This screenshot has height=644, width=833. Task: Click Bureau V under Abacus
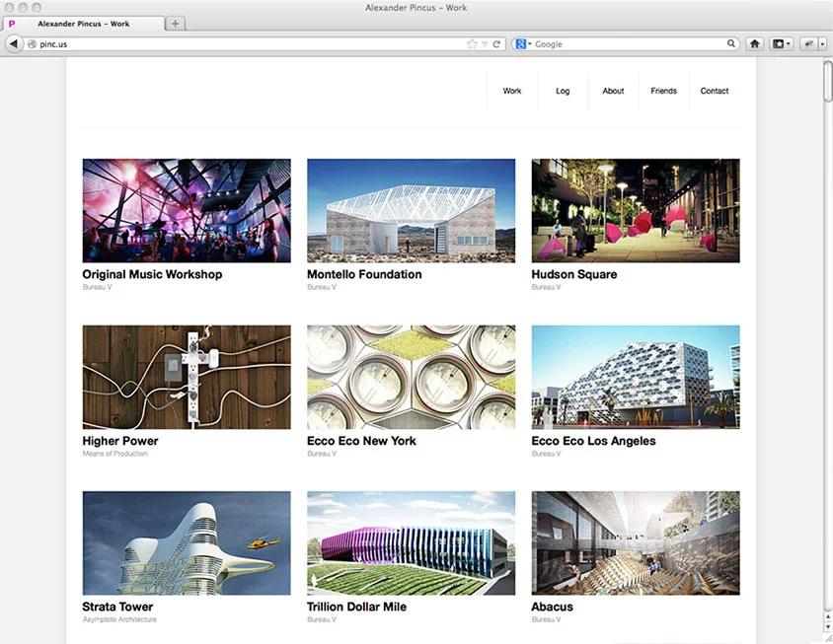546,619
